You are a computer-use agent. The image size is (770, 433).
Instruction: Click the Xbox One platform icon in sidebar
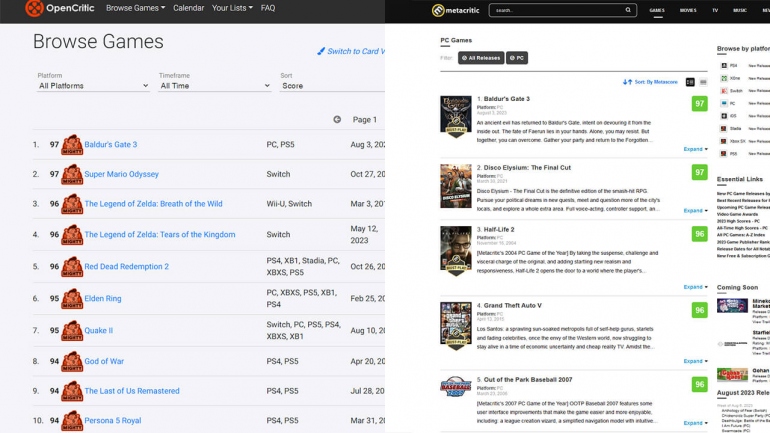pyautogui.click(x=724, y=78)
